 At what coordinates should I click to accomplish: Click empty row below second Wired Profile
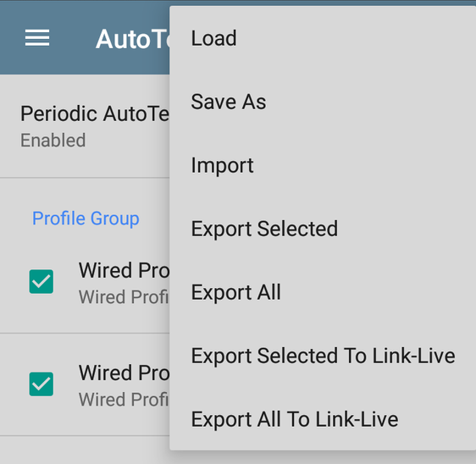click(85, 450)
